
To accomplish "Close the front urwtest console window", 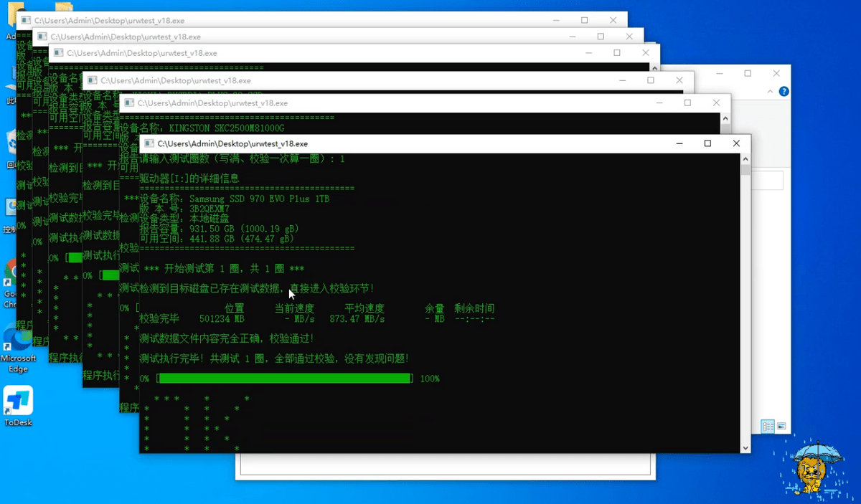I will (x=736, y=143).
